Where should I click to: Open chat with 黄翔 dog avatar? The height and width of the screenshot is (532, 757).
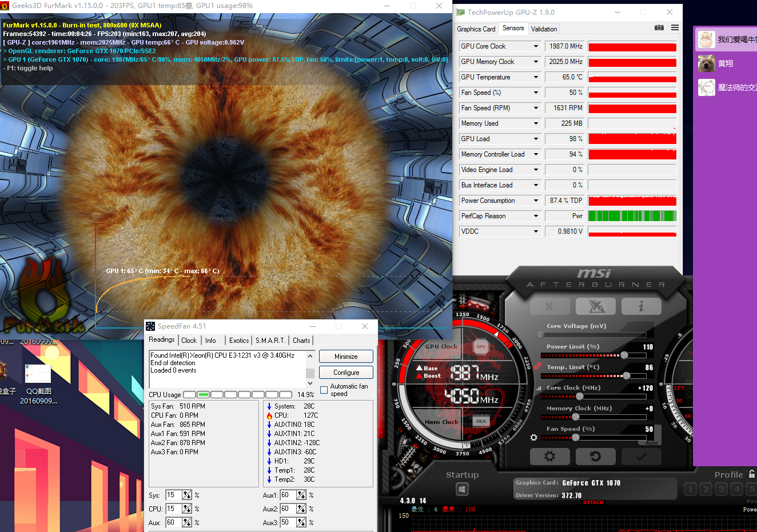(707, 63)
